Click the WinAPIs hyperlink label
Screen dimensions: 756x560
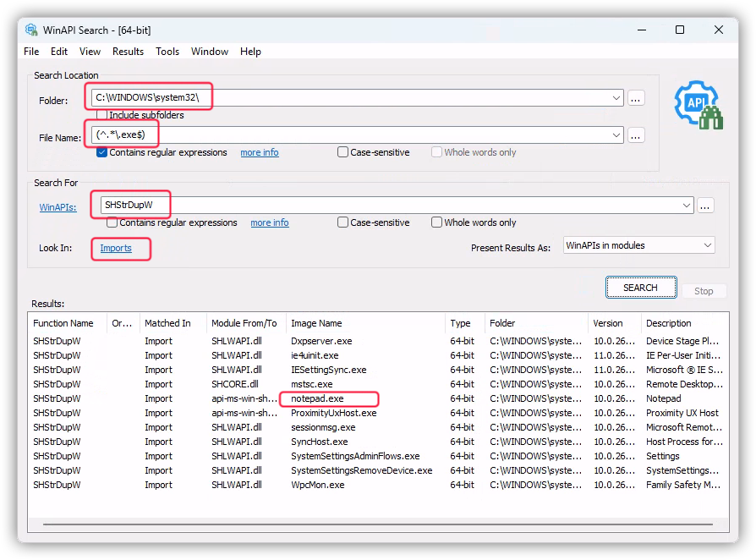[x=58, y=206]
